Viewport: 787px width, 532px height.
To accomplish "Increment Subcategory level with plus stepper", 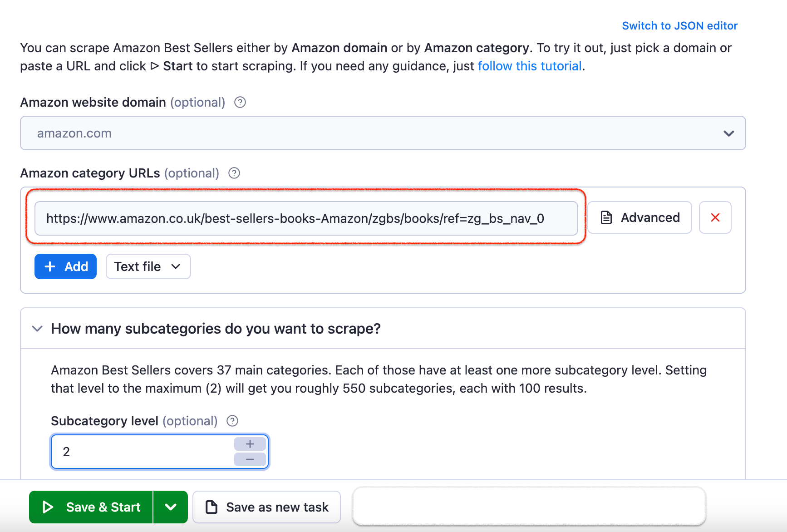I will [x=250, y=444].
